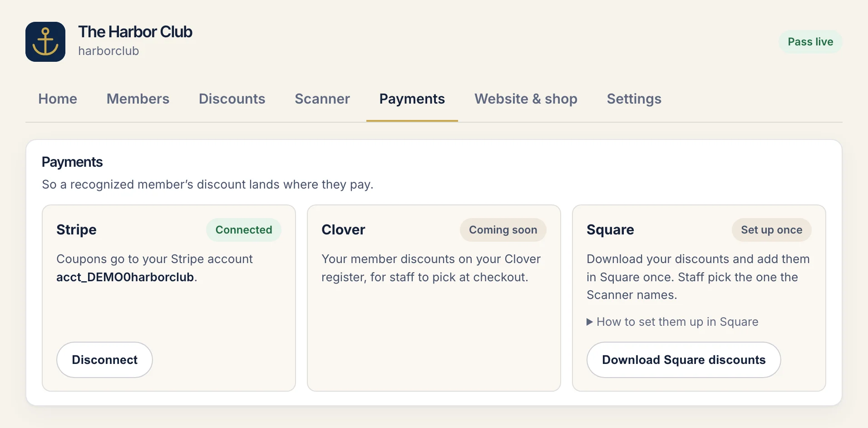Click the harborclub handle text

108,51
